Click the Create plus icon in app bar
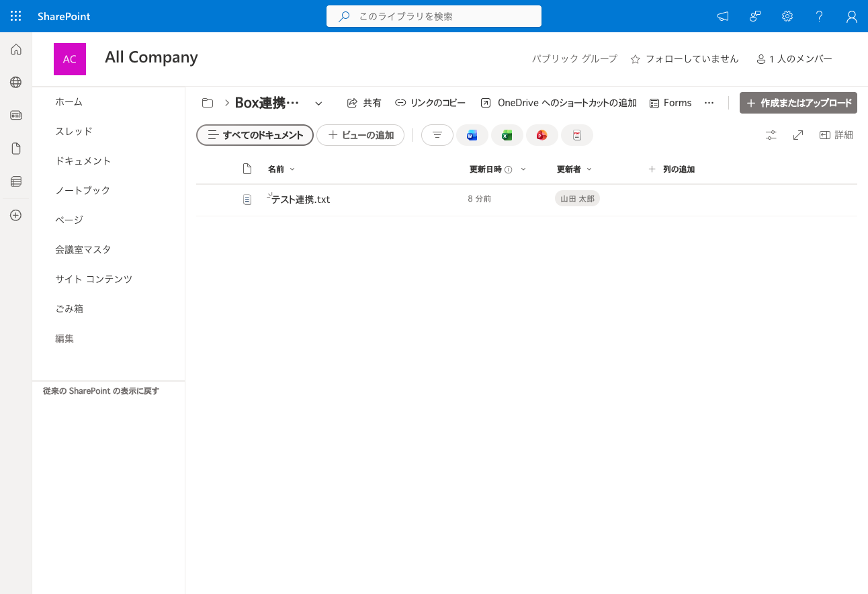 click(x=16, y=216)
